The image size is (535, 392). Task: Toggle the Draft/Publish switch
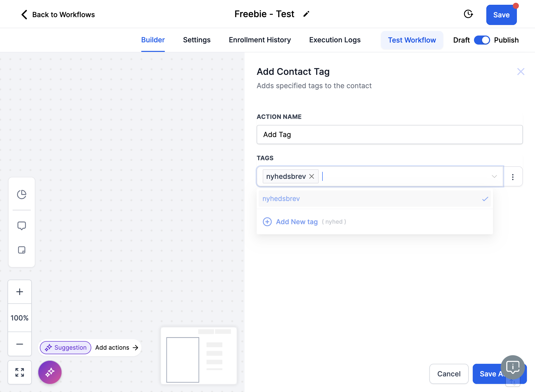pyautogui.click(x=482, y=40)
